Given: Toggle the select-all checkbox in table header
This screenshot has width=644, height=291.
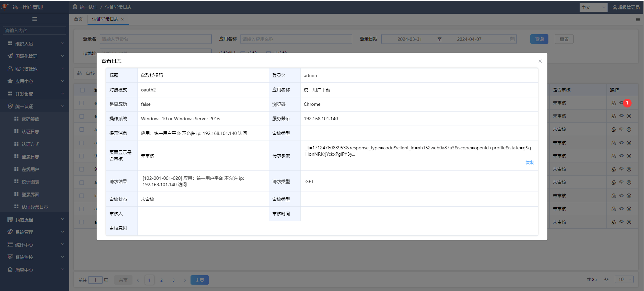Looking at the screenshot, I should click(x=82, y=90).
